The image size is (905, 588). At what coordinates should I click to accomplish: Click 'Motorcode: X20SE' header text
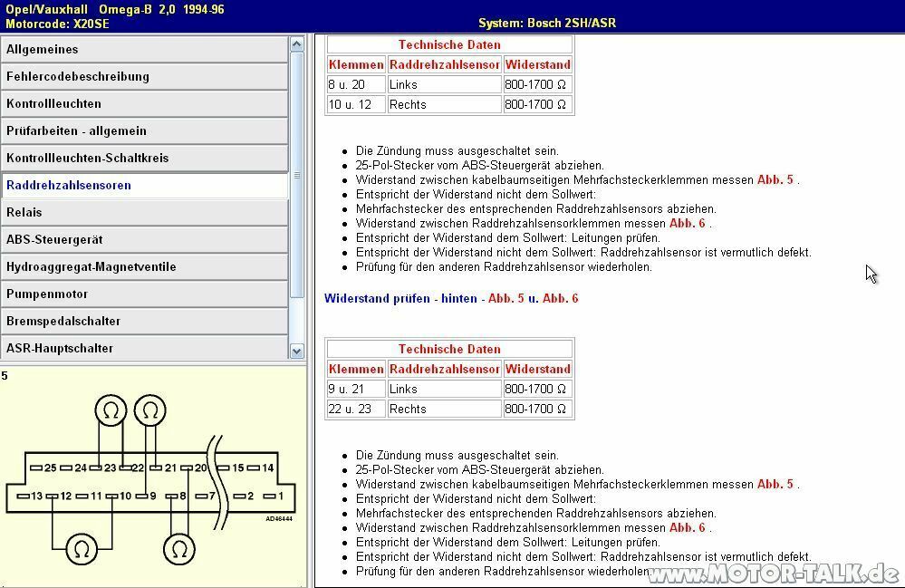pyautogui.click(x=57, y=24)
